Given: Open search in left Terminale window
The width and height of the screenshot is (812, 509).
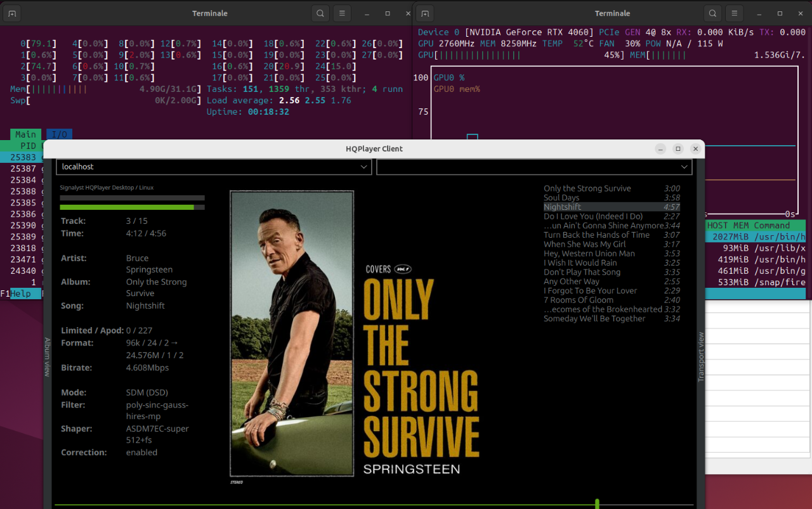Looking at the screenshot, I should pyautogui.click(x=320, y=13).
